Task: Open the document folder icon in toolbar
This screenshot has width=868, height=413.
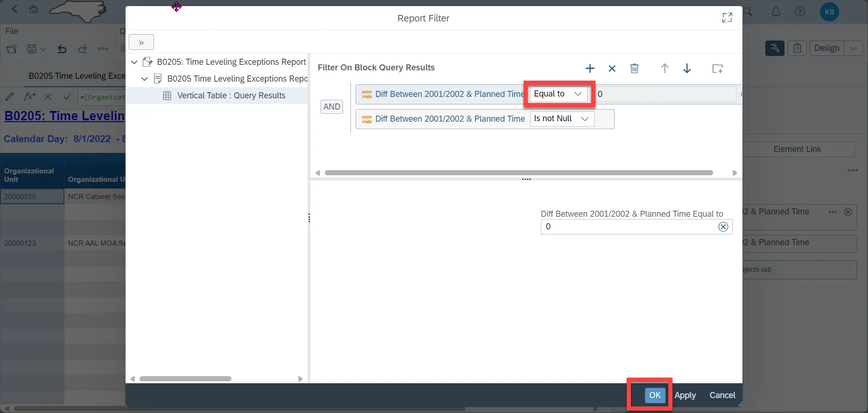Action: pos(12,49)
